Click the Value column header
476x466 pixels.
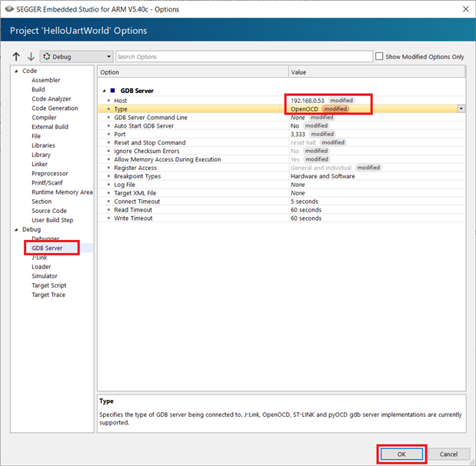pyautogui.click(x=377, y=72)
